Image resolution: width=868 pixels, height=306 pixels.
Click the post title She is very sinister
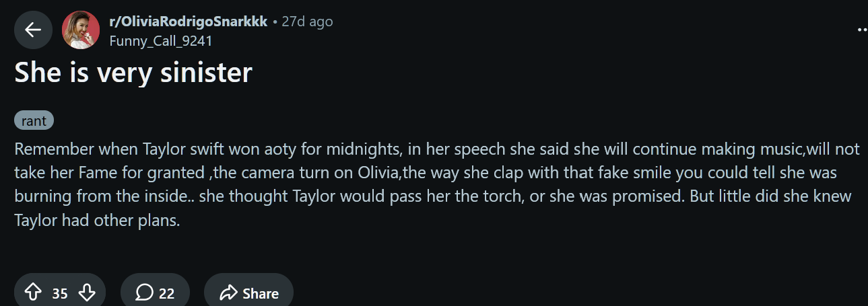coord(133,72)
